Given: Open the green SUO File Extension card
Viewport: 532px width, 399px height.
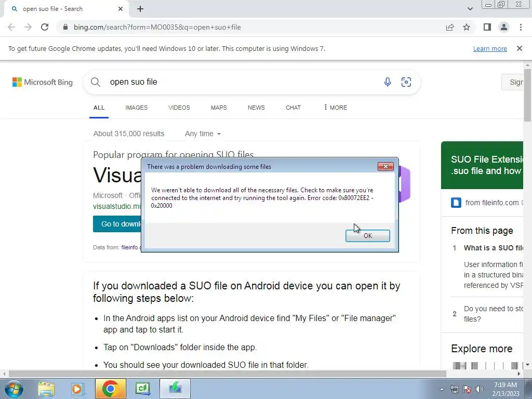Looking at the screenshot, I should pos(482,165).
